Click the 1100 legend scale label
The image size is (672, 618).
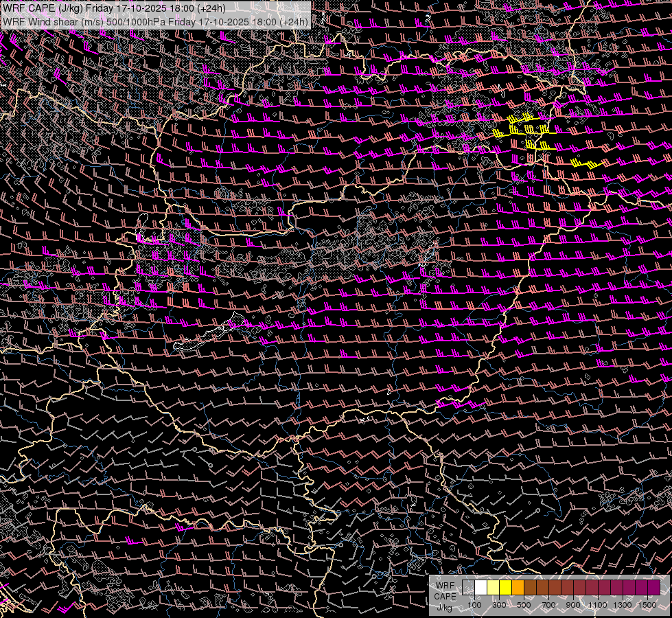(x=598, y=605)
